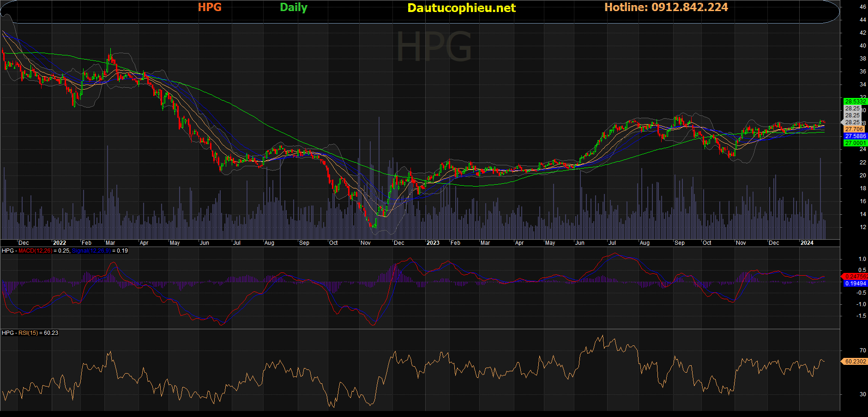868x417 pixels.
Task: Click the blue Signal(12,26,9) indicator label
Action: coord(91,251)
